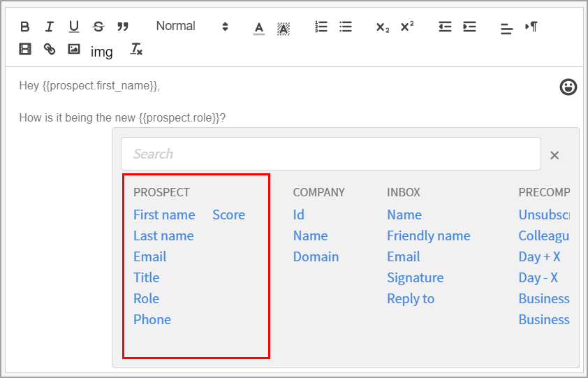The image size is (588, 378).
Task: Open the text color picker
Action: click(x=259, y=28)
